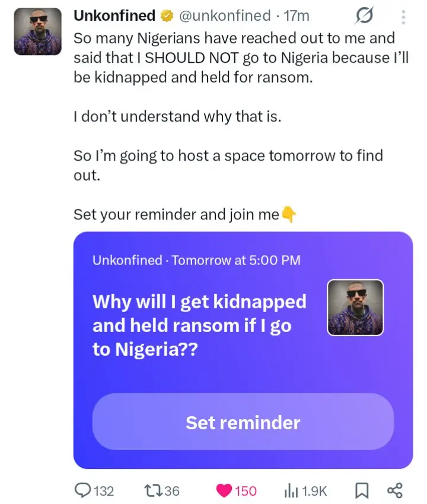
Task: Click the 'Tomorrow at 5:00 PM' space schedule
Action: point(236,260)
